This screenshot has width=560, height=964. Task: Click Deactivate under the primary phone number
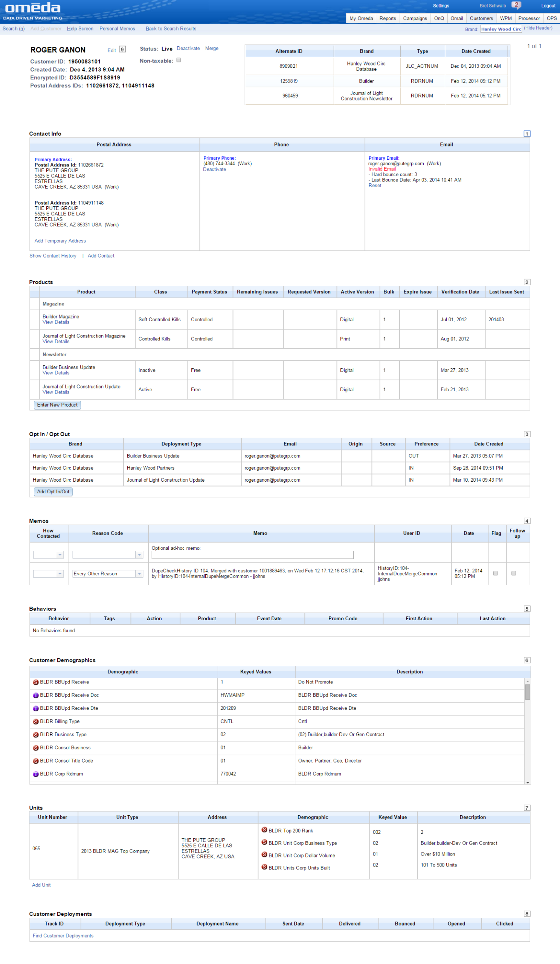pos(215,169)
